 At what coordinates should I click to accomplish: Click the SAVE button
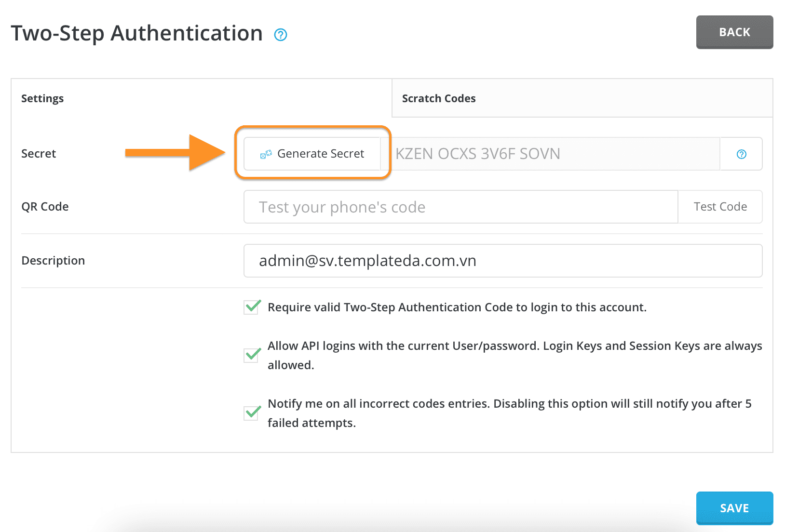pos(734,508)
